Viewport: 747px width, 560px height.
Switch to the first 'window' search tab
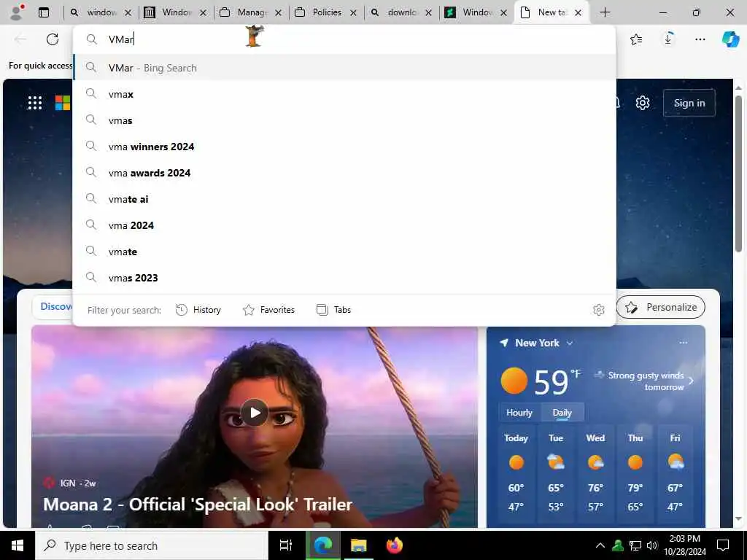click(x=101, y=13)
